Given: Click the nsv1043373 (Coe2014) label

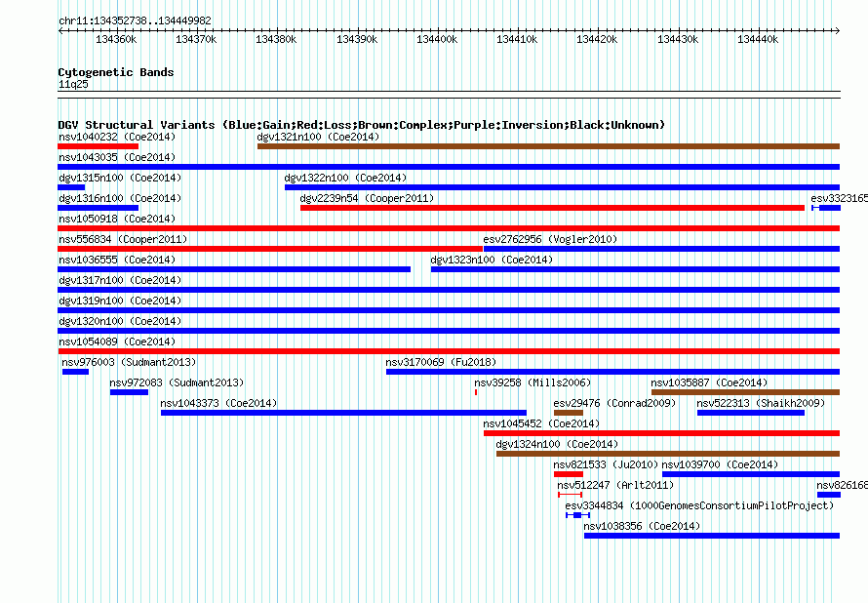Looking at the screenshot, I should tap(218, 403).
